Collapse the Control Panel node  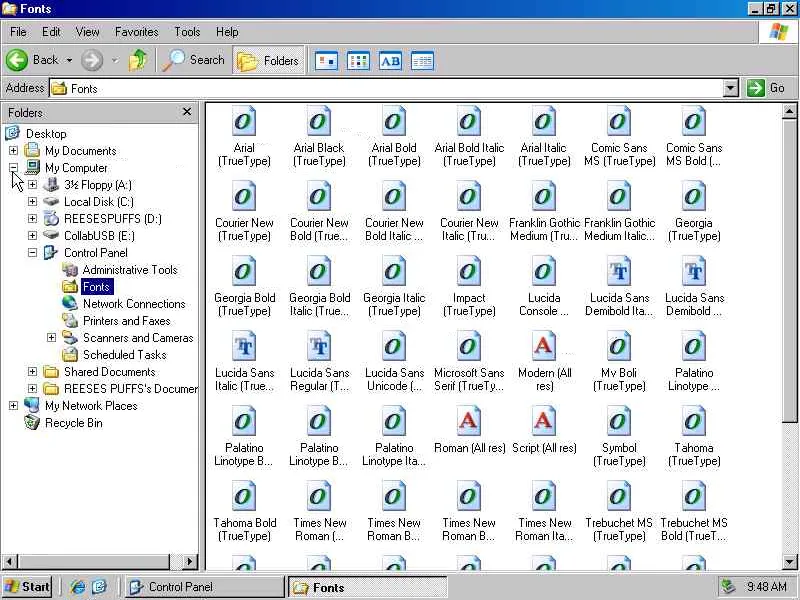click(x=32, y=252)
